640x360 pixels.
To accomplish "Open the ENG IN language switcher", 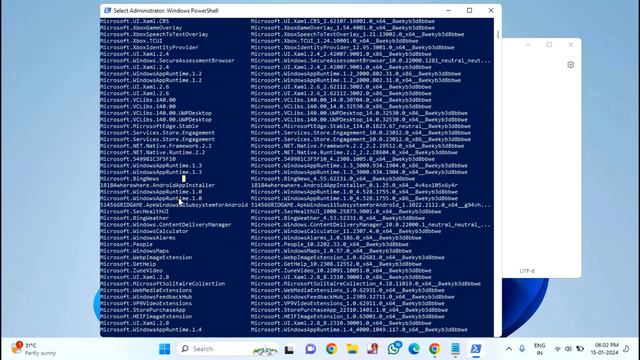I will 540,349.
